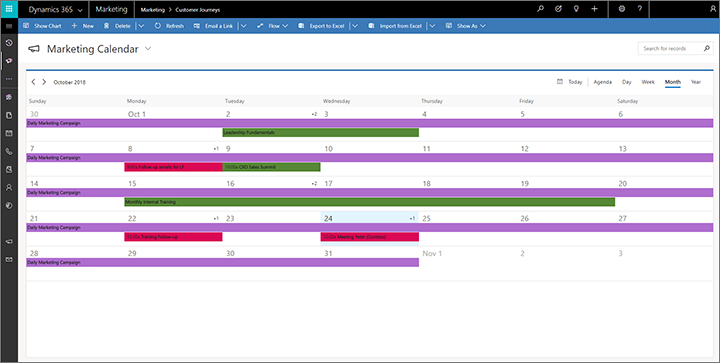Click Customer Journeys breadcrumb

(x=197, y=10)
